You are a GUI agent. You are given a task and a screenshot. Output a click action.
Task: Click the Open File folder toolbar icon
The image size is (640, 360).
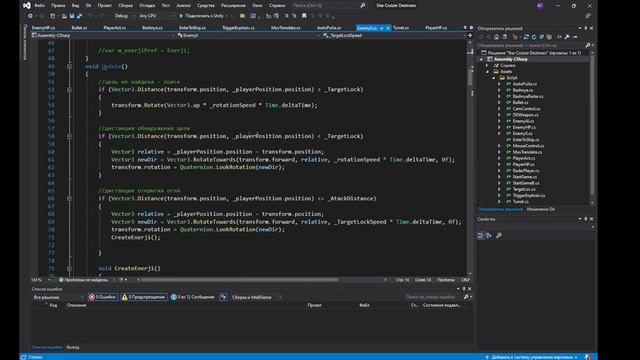(64, 16)
